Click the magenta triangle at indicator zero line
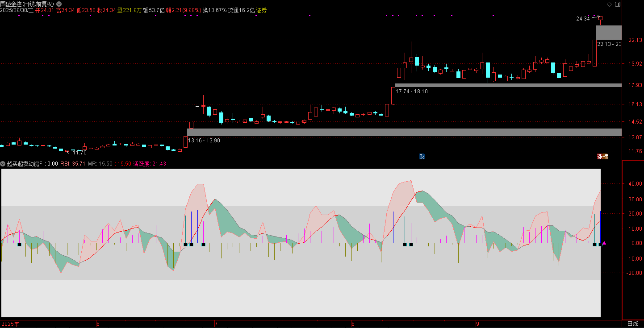The height and width of the screenshot is (328, 644). [604, 243]
